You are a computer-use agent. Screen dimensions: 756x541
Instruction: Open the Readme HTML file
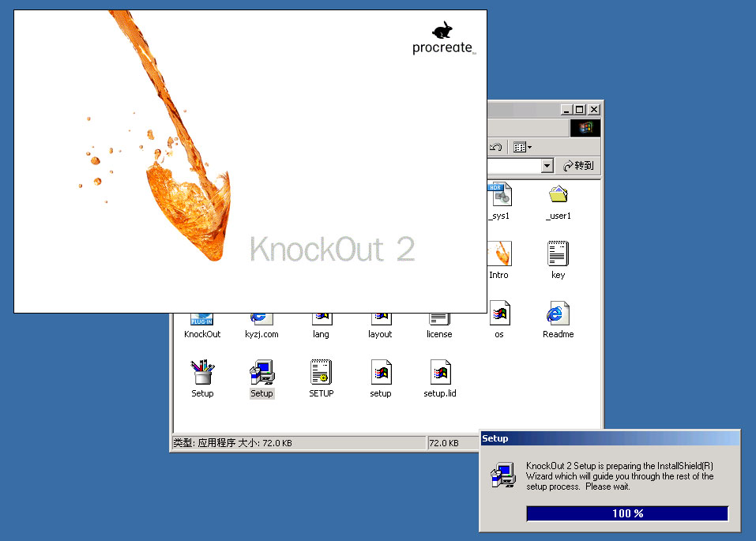tap(558, 314)
